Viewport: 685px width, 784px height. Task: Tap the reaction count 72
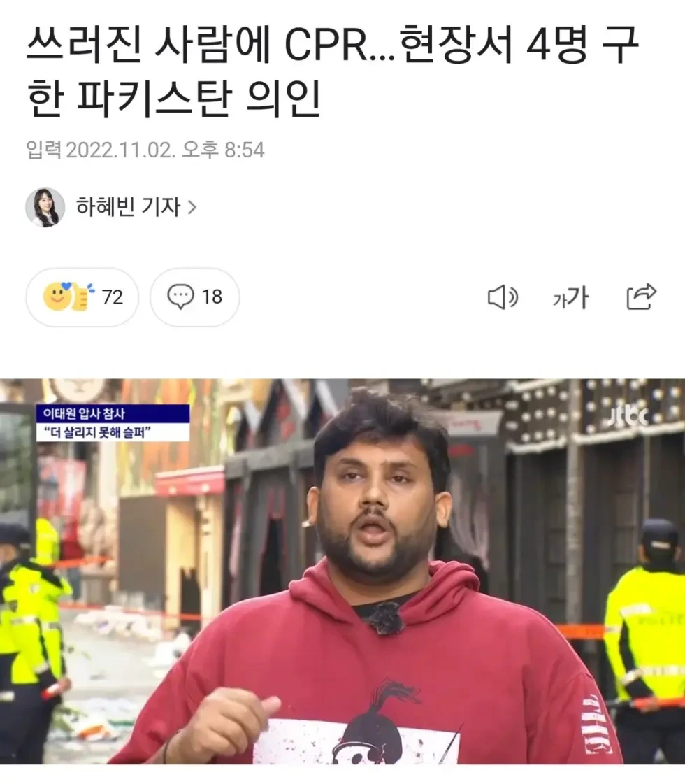click(113, 297)
